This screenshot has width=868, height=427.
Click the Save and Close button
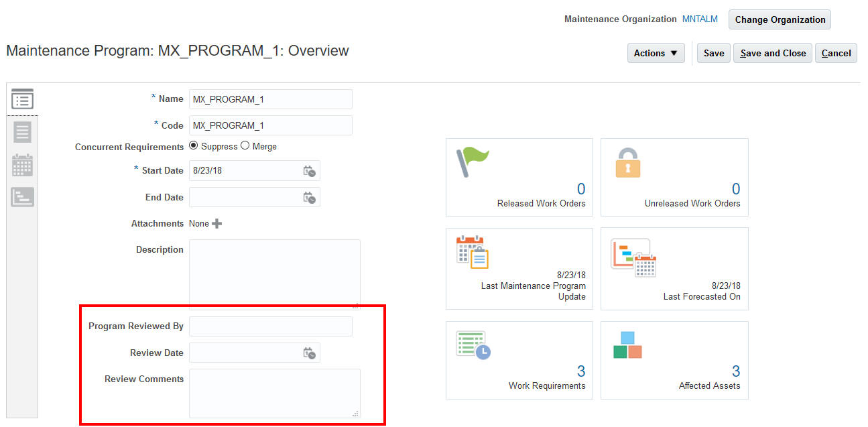click(773, 53)
